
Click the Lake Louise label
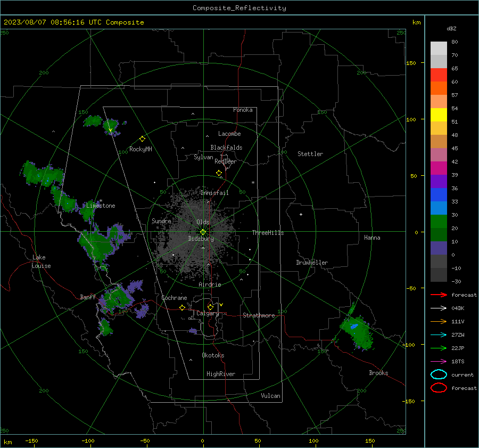point(41,262)
